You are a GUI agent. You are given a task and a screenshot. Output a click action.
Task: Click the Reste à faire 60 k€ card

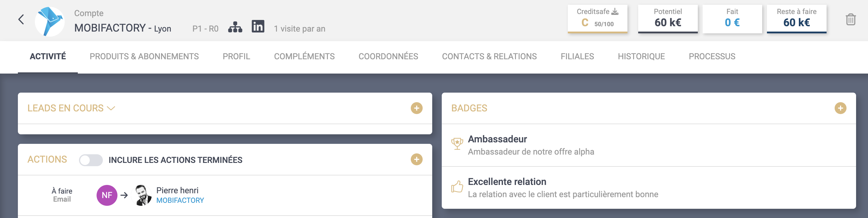tap(796, 19)
